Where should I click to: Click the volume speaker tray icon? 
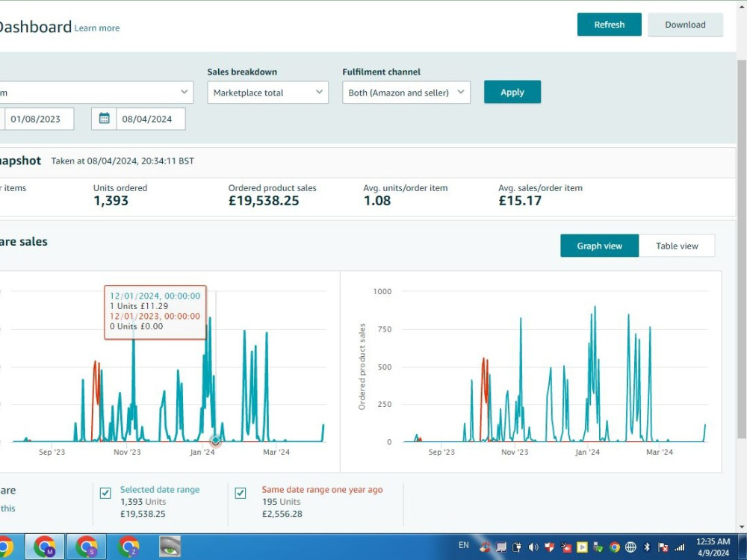tap(533, 547)
